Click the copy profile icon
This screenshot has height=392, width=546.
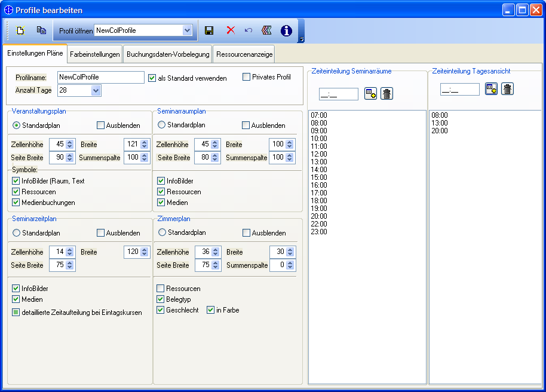click(x=41, y=30)
